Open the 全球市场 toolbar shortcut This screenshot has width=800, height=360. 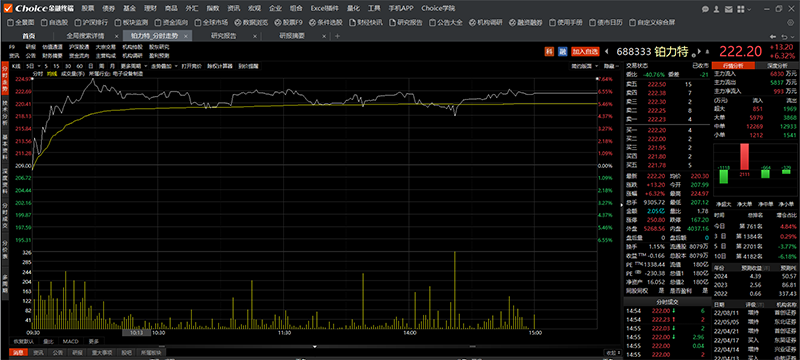(211, 22)
